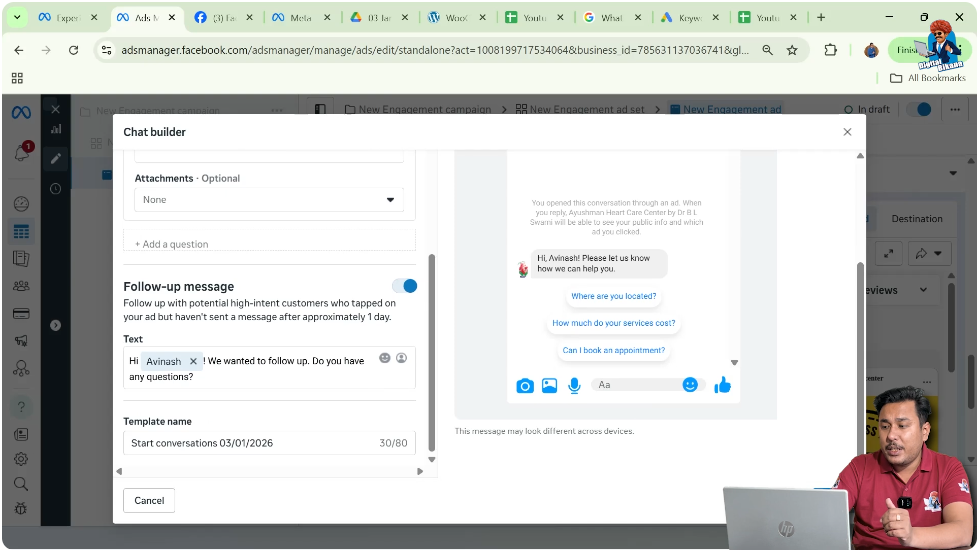The image size is (979, 553).
Task: Open New Engagement campaign breadcrumb
Action: pyautogui.click(x=418, y=109)
